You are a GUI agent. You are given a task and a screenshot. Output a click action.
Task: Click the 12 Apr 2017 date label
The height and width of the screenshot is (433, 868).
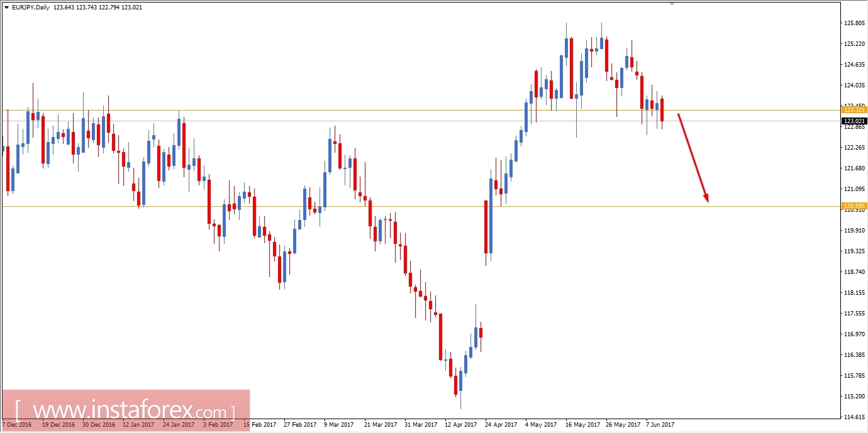460,425
